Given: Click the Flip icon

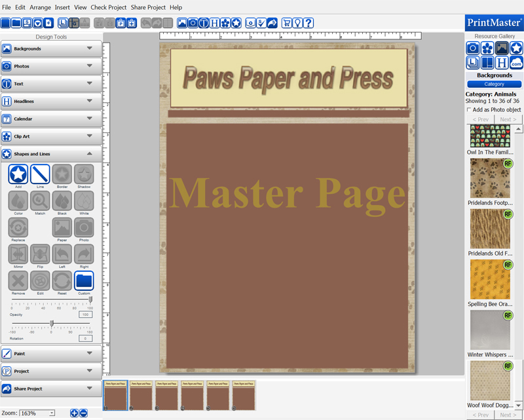Looking at the screenshot, I should (40, 254).
